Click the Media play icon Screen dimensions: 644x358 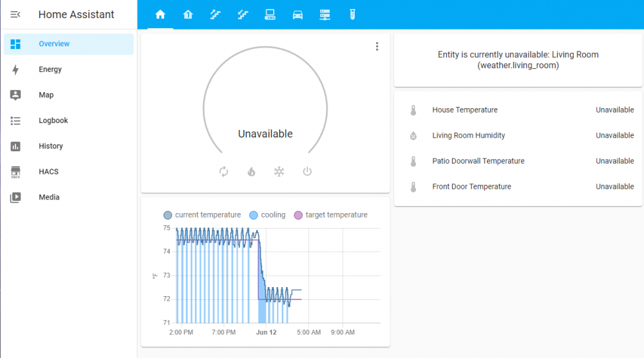(x=15, y=198)
